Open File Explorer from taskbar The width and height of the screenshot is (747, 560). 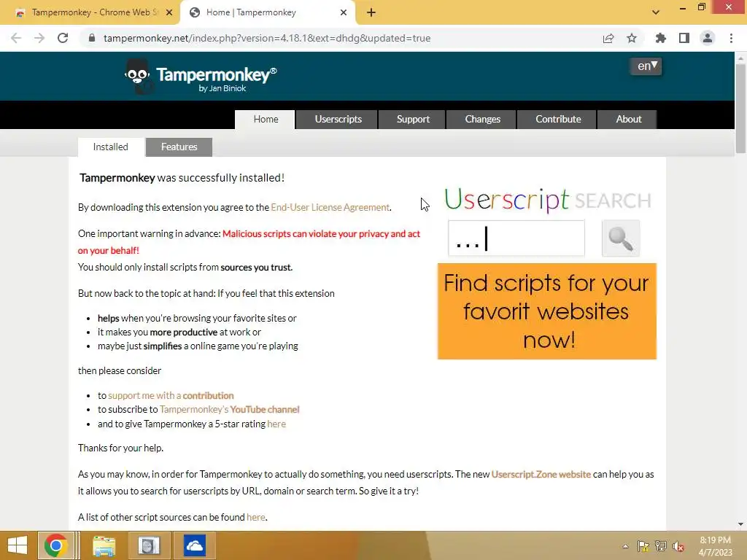pos(104,545)
